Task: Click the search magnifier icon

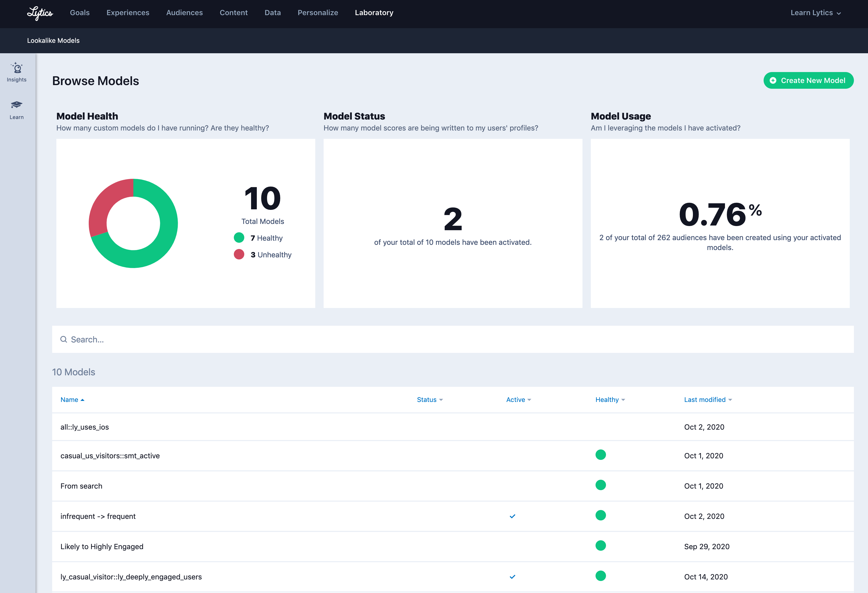Action: pos(64,340)
